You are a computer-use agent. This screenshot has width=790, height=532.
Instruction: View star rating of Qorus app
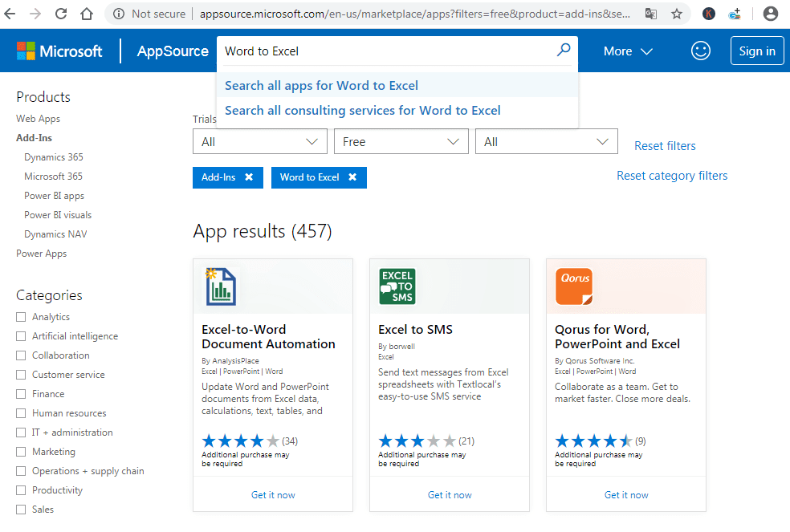593,441
